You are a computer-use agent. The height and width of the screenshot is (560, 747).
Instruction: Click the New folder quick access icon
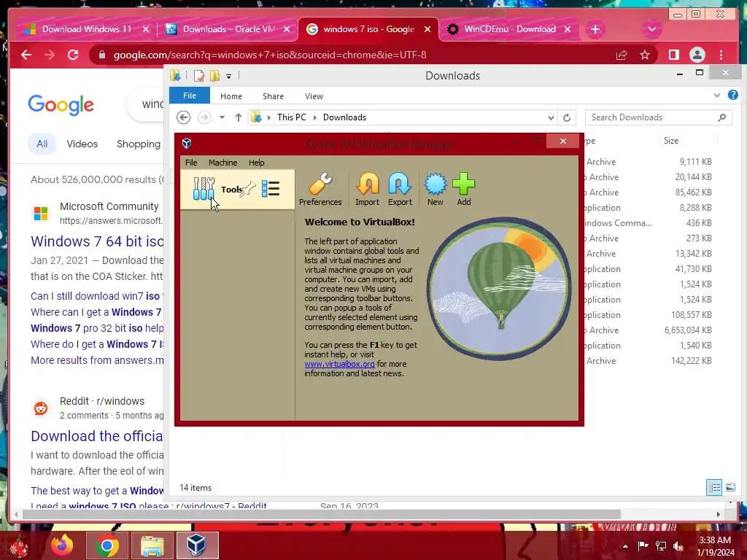(215, 76)
